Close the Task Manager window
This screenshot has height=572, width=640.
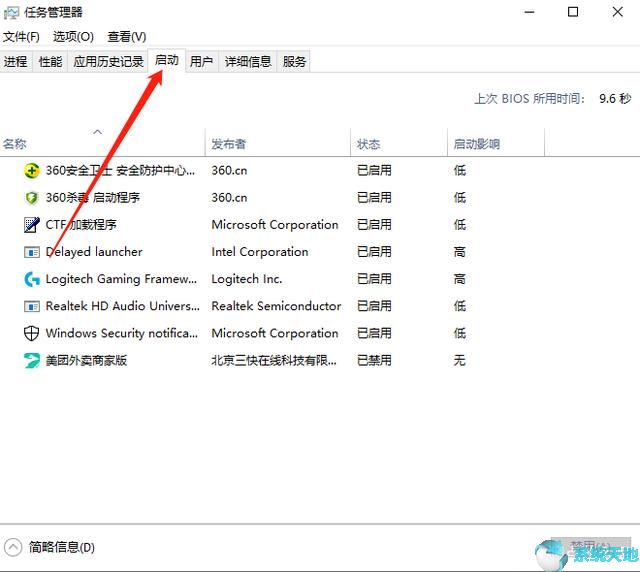point(618,12)
